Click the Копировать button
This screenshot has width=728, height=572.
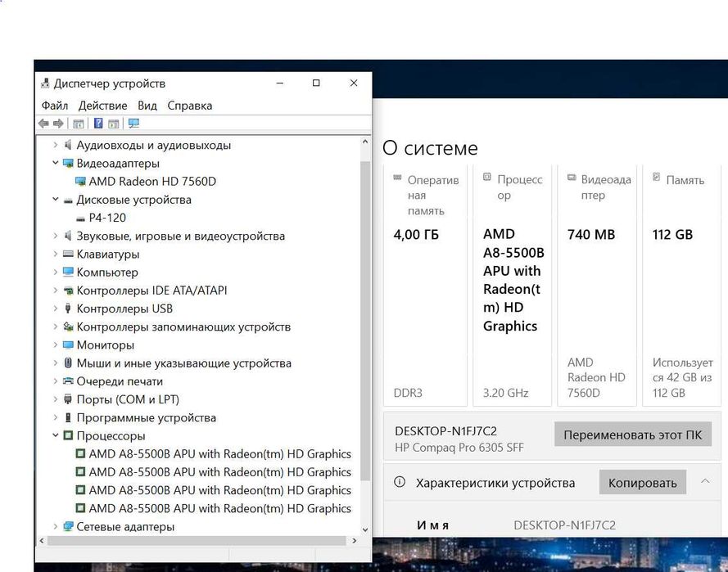click(x=643, y=483)
